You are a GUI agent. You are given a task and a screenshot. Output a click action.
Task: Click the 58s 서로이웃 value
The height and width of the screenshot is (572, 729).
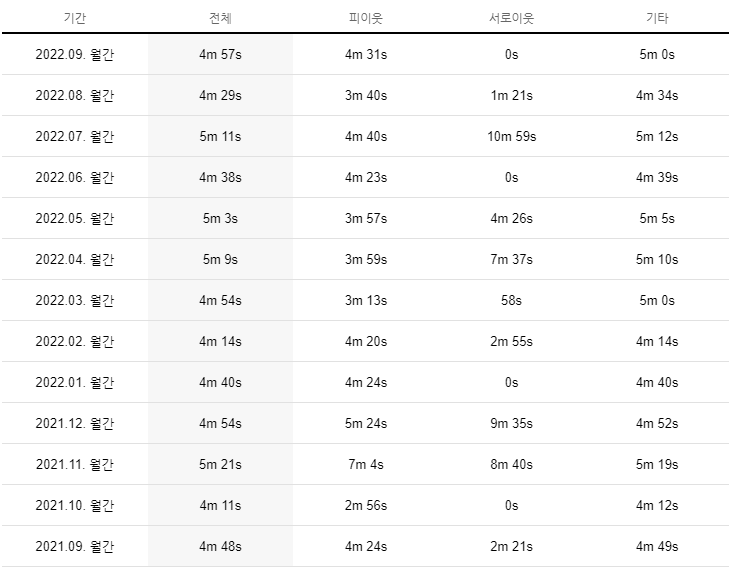511,300
